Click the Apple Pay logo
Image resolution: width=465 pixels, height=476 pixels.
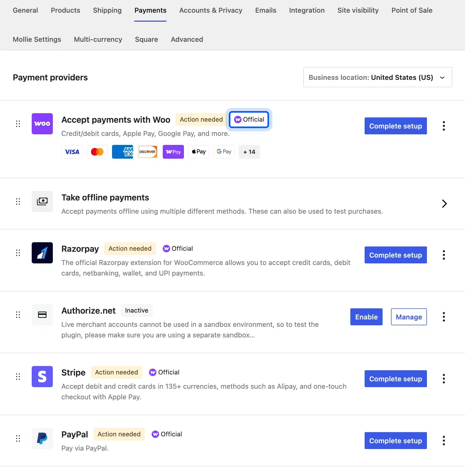coord(199,152)
